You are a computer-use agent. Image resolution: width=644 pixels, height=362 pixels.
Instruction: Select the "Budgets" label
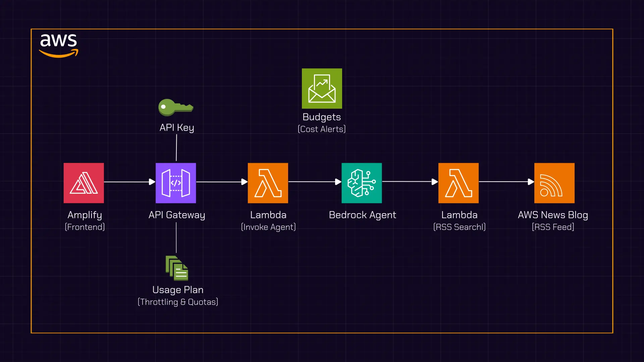click(322, 117)
